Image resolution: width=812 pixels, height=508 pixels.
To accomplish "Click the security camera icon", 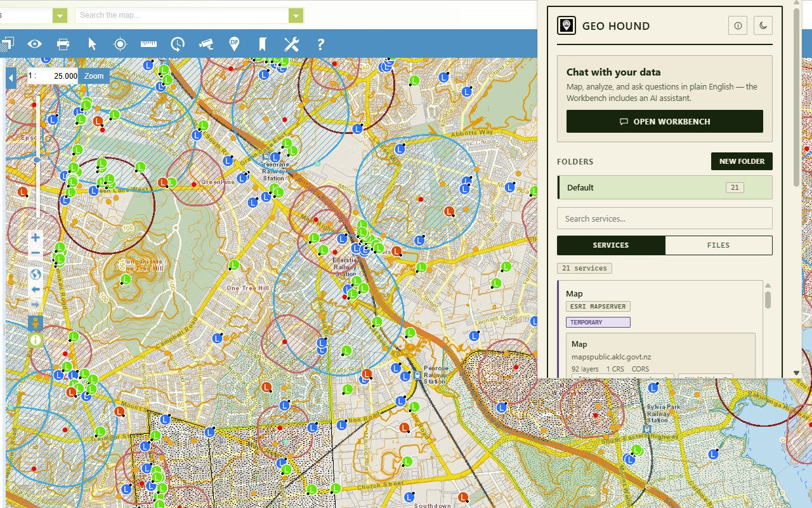I will click(206, 44).
